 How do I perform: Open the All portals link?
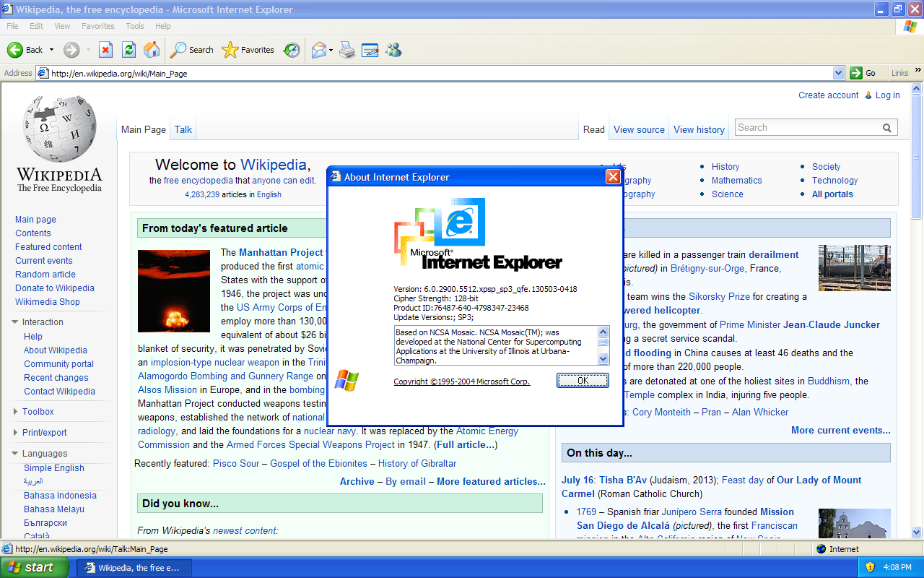point(832,194)
